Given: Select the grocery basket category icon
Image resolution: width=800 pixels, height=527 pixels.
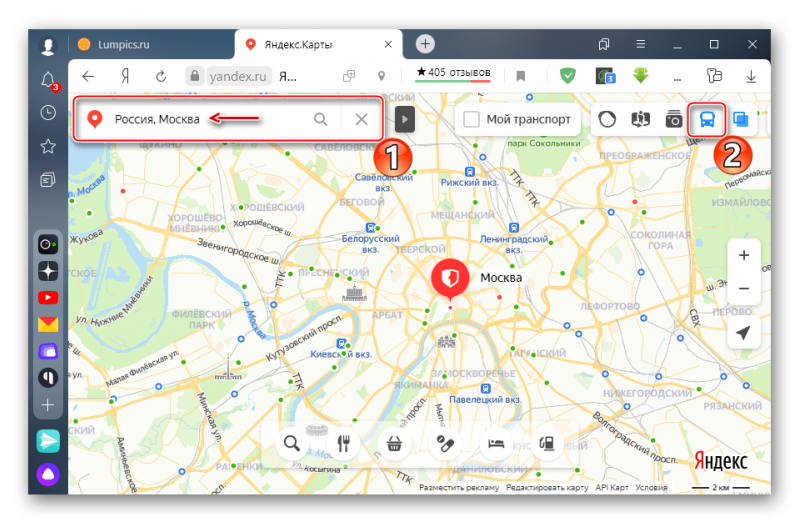Looking at the screenshot, I should (x=394, y=443).
